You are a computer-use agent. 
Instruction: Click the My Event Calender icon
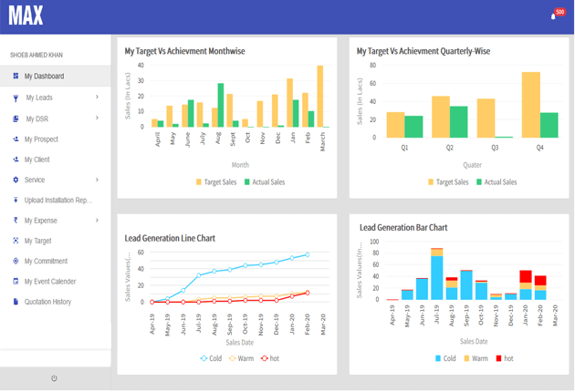(x=16, y=282)
